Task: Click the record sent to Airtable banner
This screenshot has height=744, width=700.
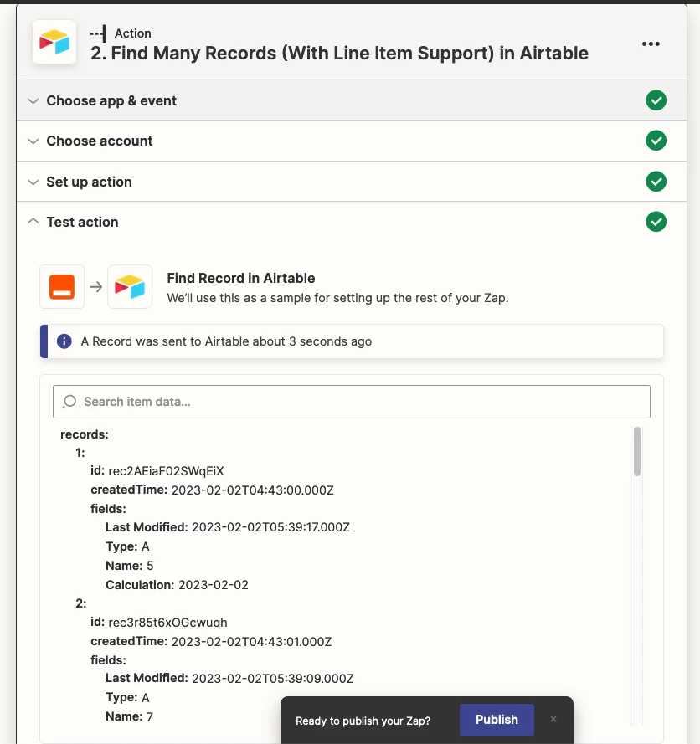Action: coord(352,341)
